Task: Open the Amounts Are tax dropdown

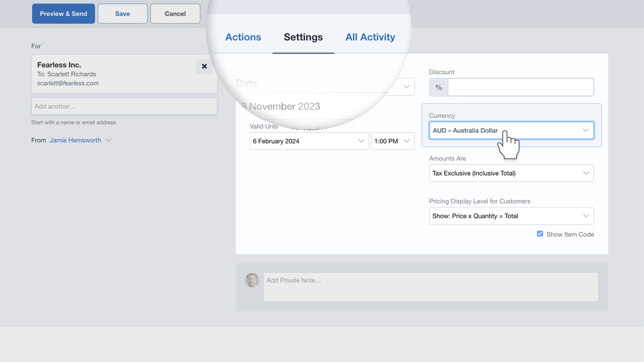Action: [x=511, y=173]
